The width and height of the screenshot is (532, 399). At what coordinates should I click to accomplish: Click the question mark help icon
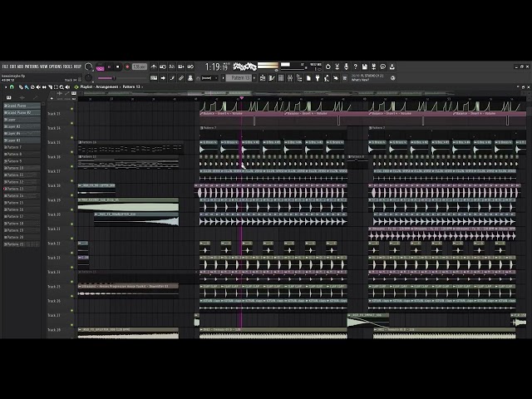coord(355,66)
